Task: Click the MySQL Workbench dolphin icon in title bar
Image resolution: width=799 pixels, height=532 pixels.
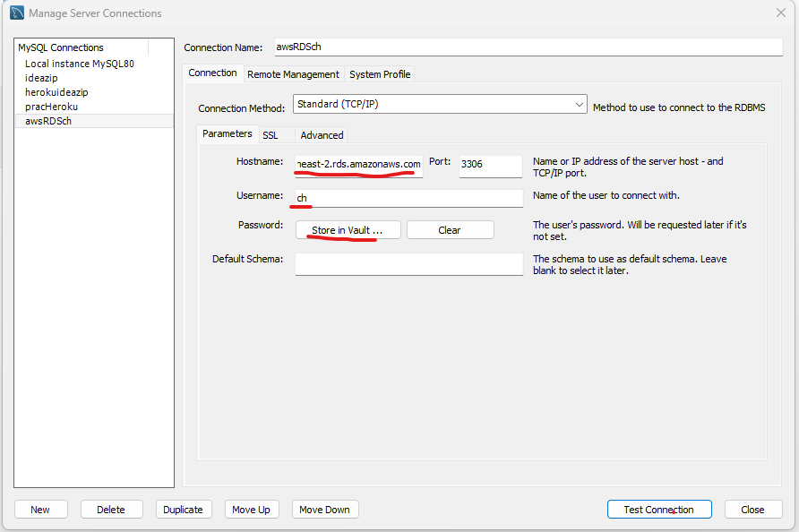Action: (x=17, y=13)
